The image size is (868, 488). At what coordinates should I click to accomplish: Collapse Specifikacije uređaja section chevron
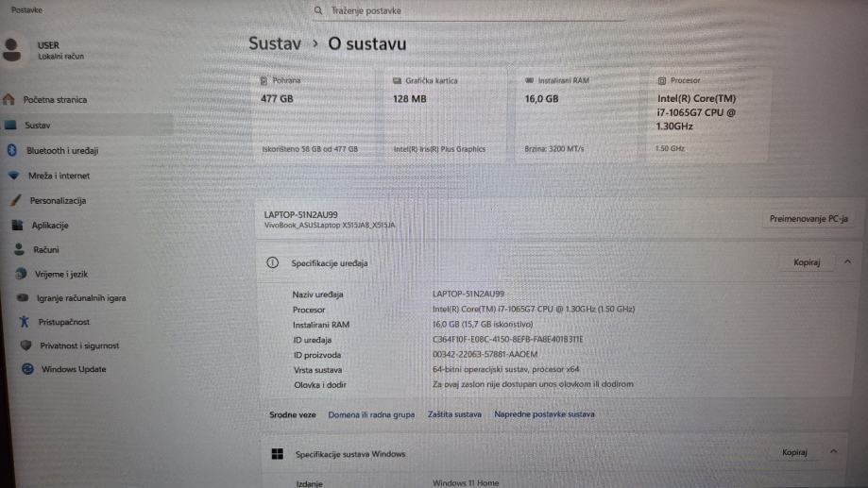(847, 262)
